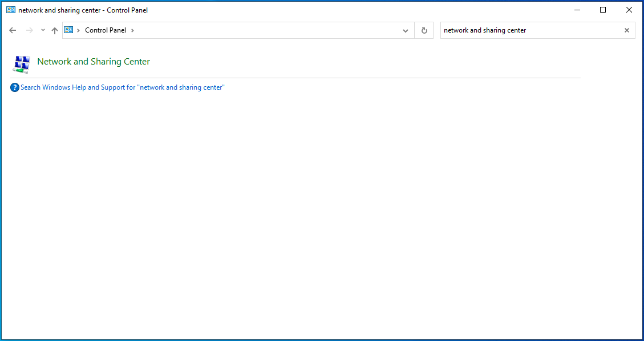Click the window title bar text

point(83,10)
